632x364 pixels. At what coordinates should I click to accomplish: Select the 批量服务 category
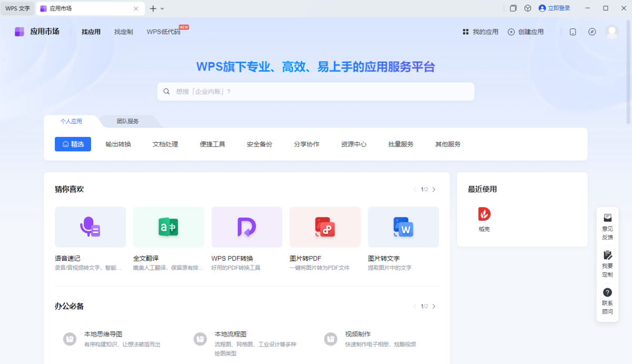[401, 144]
